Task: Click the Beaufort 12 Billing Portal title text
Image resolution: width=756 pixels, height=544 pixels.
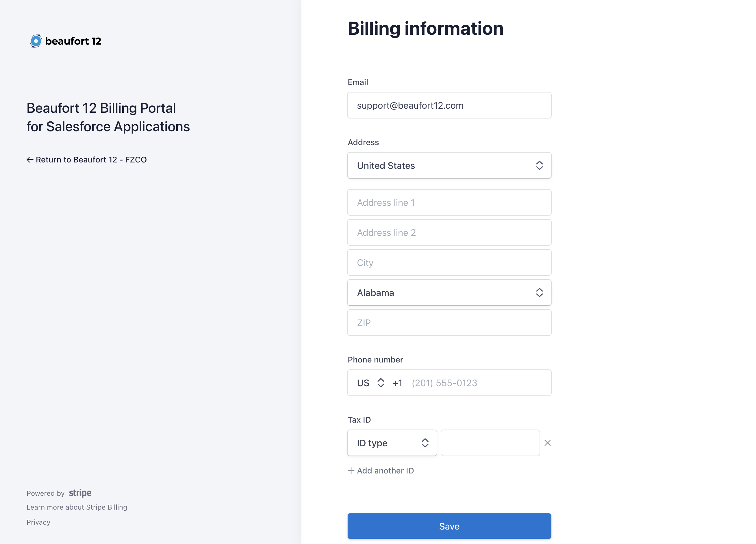Action: 108,117
